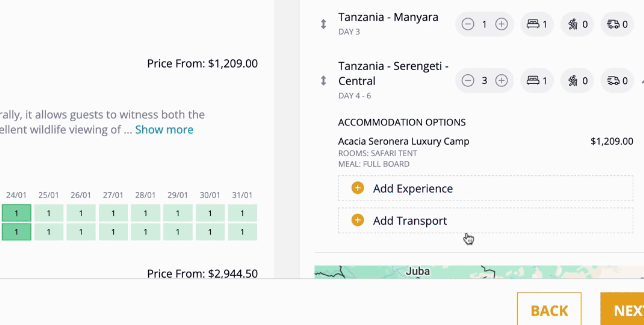
Task: Expand description with Show more link
Action: coord(164,130)
